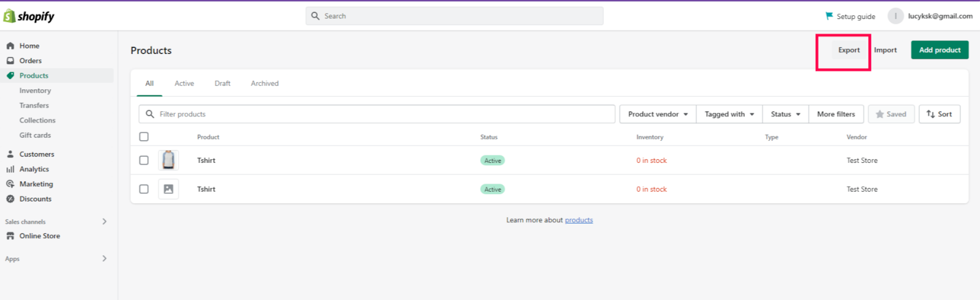This screenshot has width=980, height=300.
Task: Click the Customers person icon
Action: [x=10, y=154]
